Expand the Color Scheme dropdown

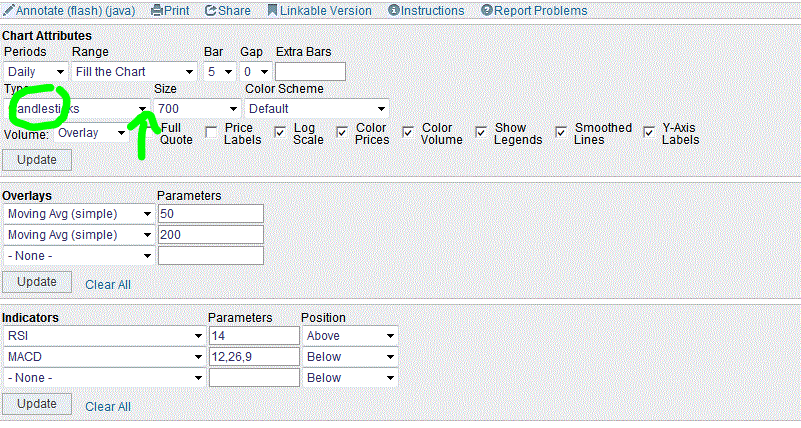pyautogui.click(x=317, y=108)
